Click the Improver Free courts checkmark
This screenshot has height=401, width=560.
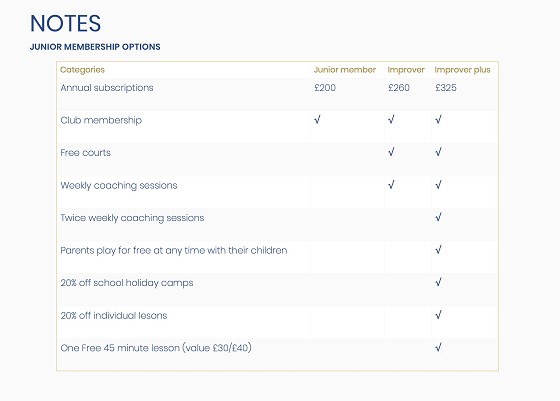[391, 152]
